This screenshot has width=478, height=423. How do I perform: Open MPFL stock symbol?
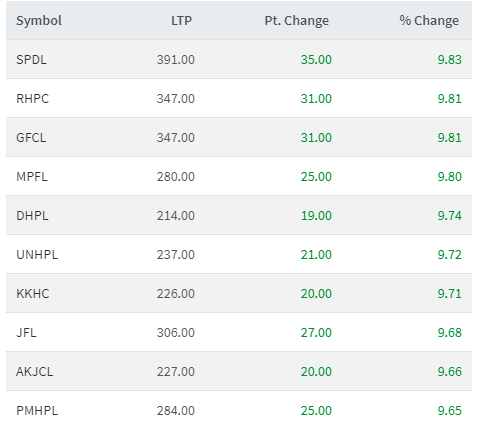32,177
